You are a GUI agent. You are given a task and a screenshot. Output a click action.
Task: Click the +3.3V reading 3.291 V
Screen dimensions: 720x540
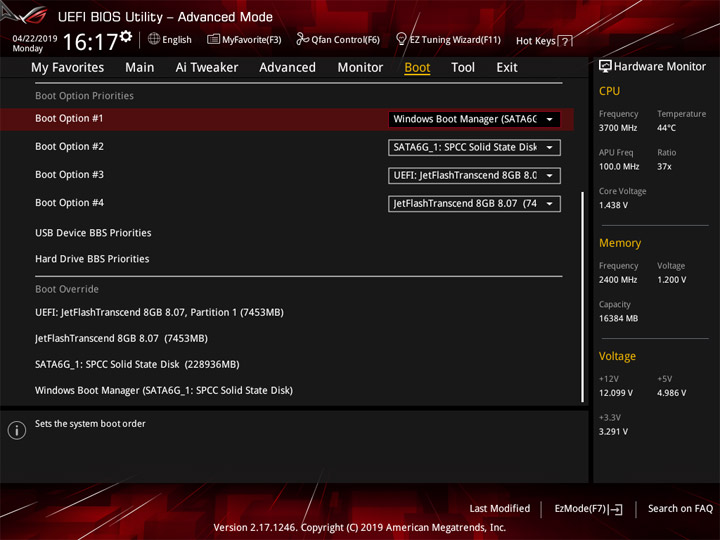(x=613, y=432)
